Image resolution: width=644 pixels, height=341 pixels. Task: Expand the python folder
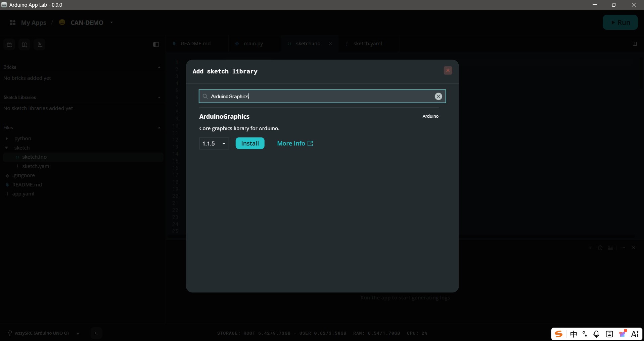pyautogui.click(x=7, y=138)
